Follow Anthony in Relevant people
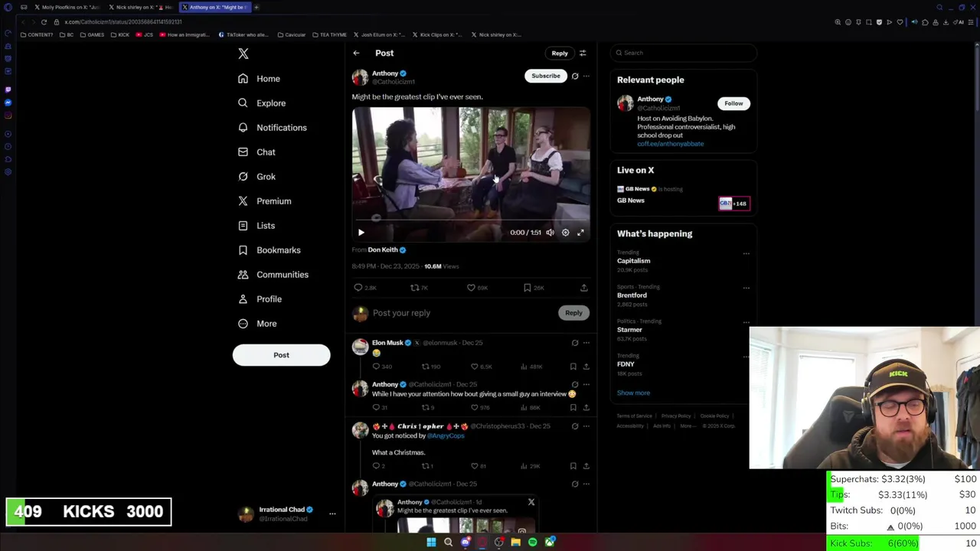 (x=733, y=103)
